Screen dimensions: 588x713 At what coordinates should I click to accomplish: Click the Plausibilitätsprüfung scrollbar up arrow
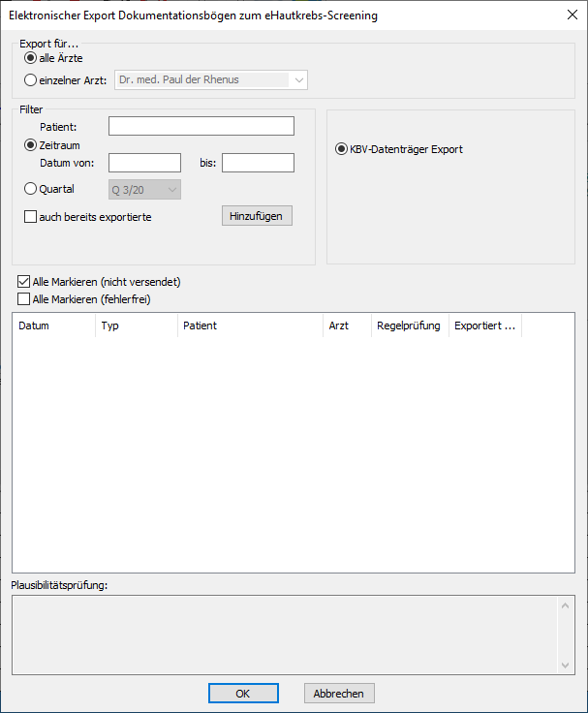pyautogui.click(x=566, y=605)
